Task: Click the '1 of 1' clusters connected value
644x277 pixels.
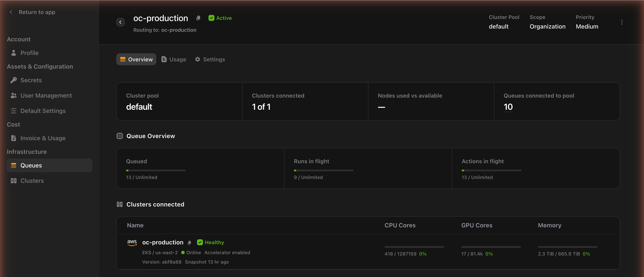Action: point(261,107)
